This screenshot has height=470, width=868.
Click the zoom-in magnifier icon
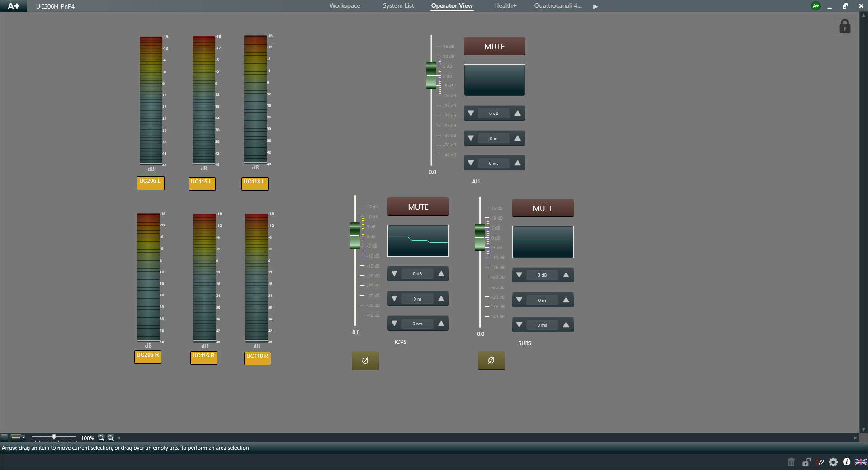(x=111, y=438)
